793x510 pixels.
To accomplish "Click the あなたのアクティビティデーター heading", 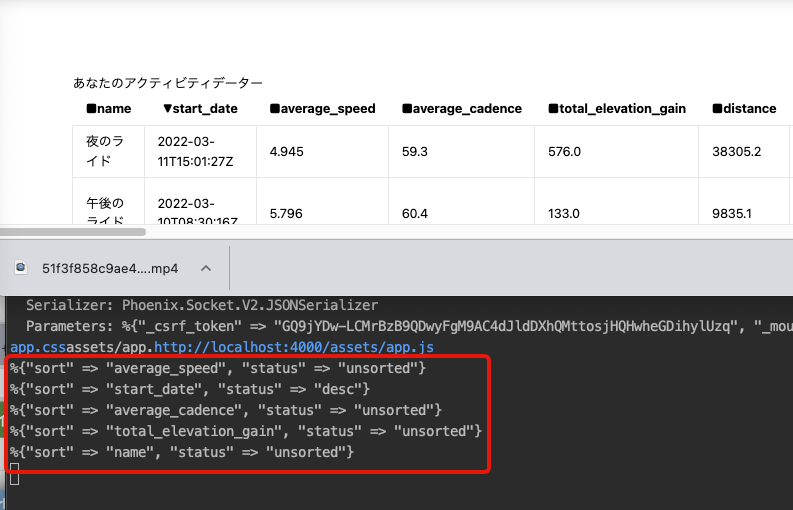I will (168, 82).
